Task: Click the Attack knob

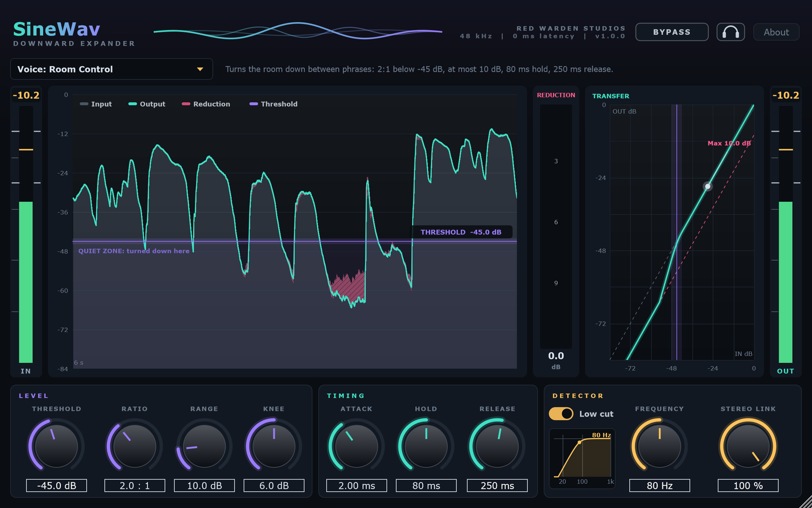Action: pyautogui.click(x=356, y=446)
